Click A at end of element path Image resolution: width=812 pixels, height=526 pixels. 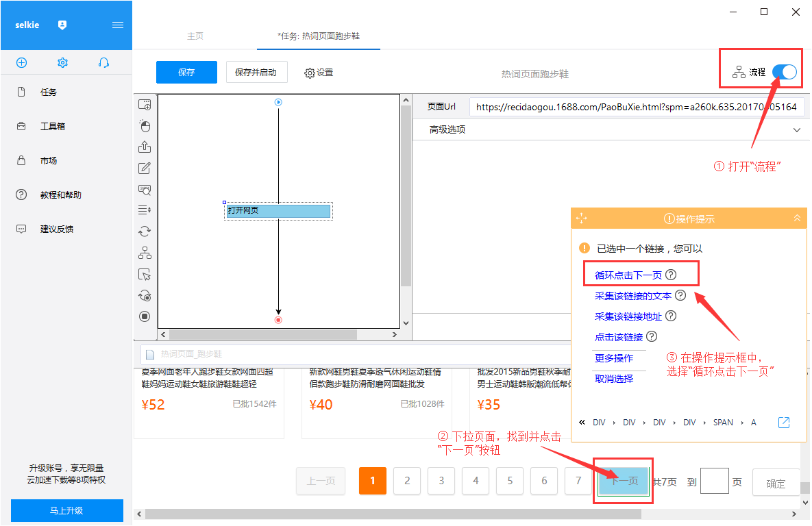[754, 423]
